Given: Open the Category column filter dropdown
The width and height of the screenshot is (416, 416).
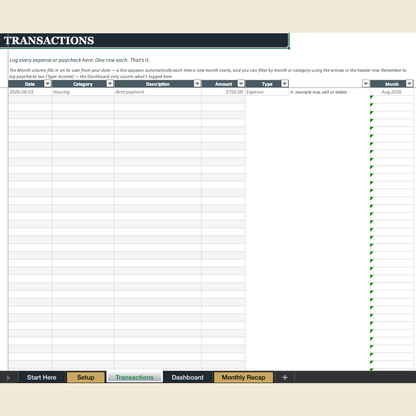Looking at the screenshot, I should 110,84.
